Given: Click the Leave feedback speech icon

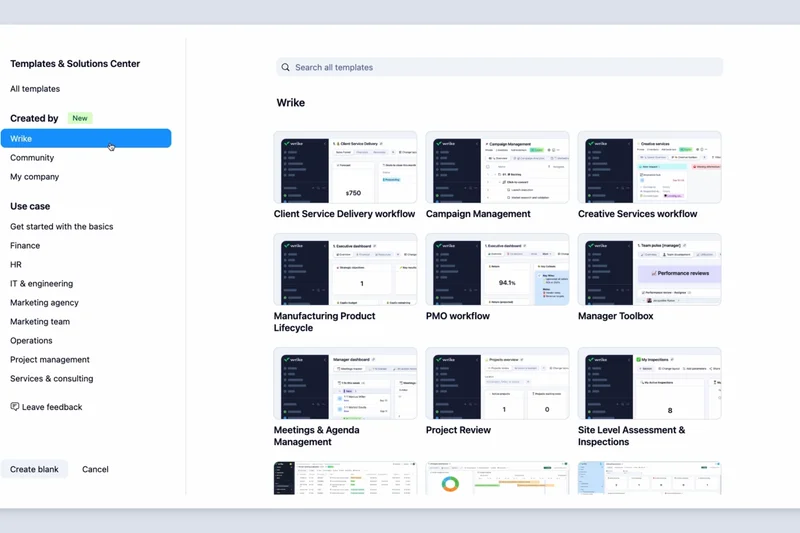Looking at the screenshot, I should [x=15, y=407].
